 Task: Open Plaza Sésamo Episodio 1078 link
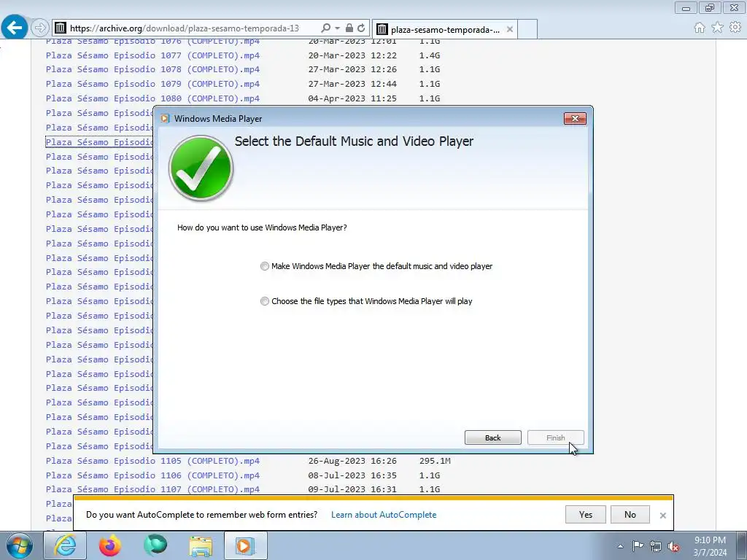tap(152, 69)
